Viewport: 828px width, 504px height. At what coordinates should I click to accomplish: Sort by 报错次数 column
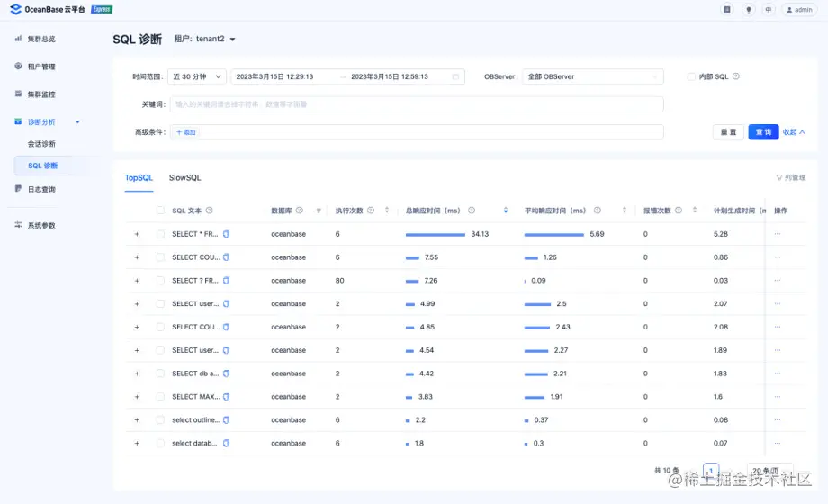[695, 211]
